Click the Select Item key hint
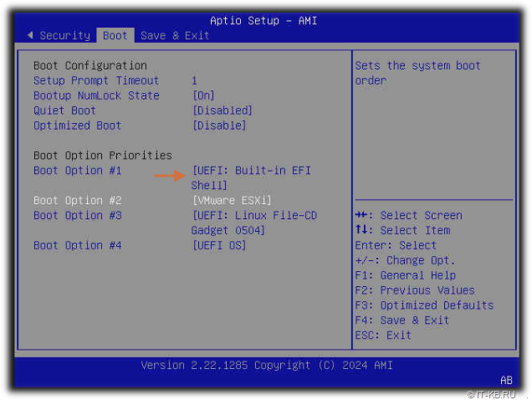The width and height of the screenshot is (532, 400). 402,230
